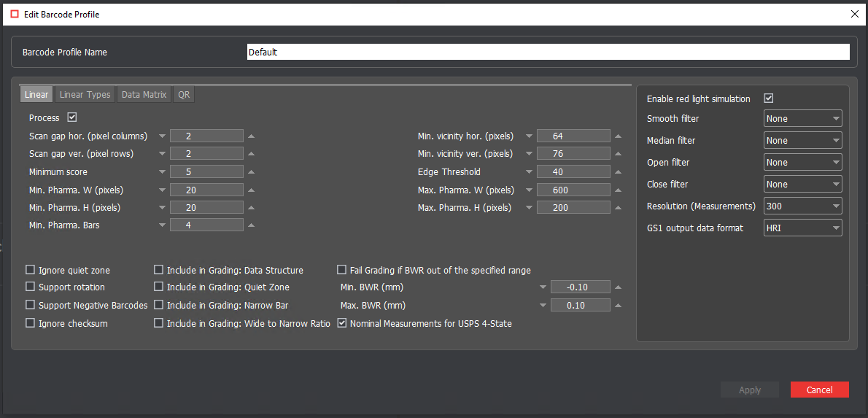Open the Linear Types tab
This screenshot has height=418, width=868.
click(85, 95)
